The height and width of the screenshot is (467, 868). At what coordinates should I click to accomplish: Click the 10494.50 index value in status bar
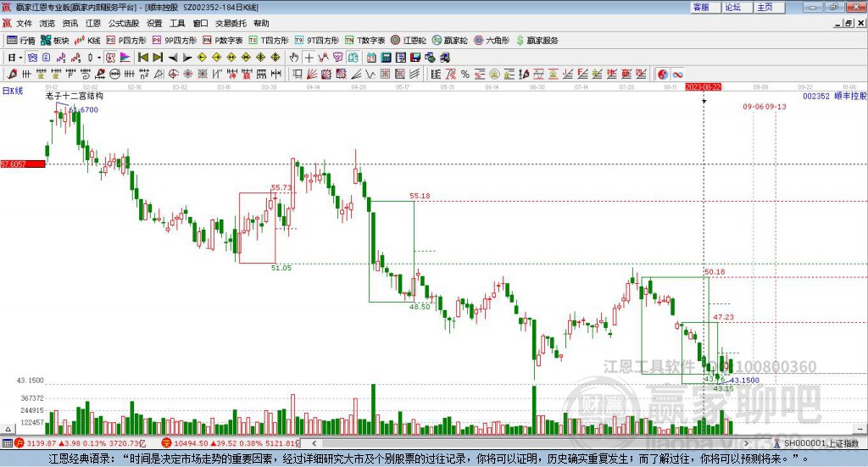pyautogui.click(x=190, y=443)
